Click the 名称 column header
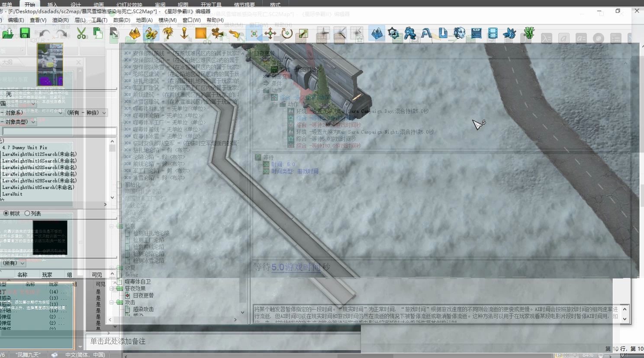 23,275
